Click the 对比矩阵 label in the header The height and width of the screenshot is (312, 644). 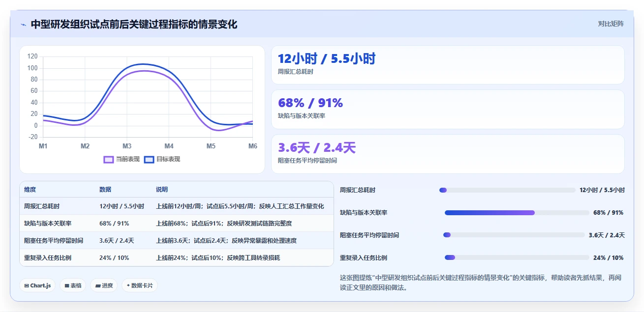pyautogui.click(x=611, y=24)
